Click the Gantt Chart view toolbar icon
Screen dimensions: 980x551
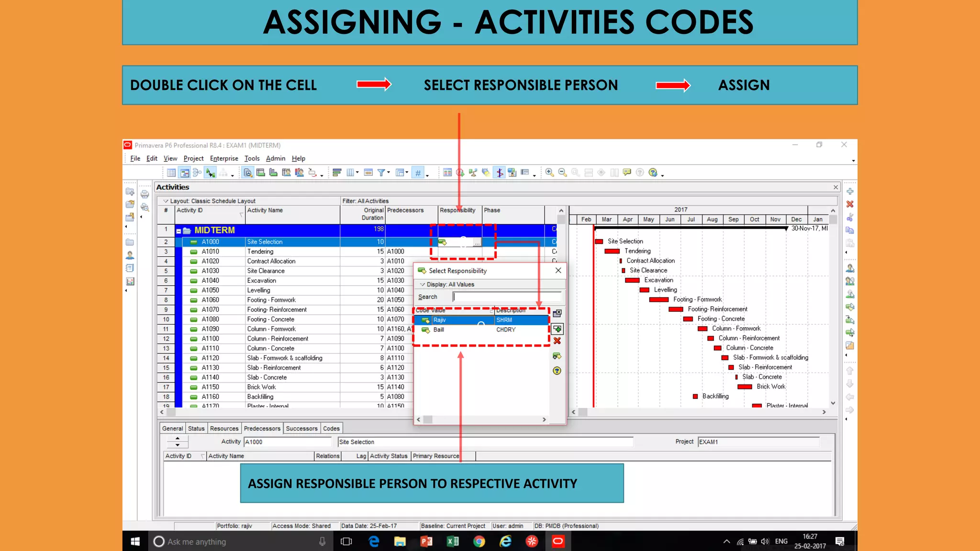click(x=184, y=173)
